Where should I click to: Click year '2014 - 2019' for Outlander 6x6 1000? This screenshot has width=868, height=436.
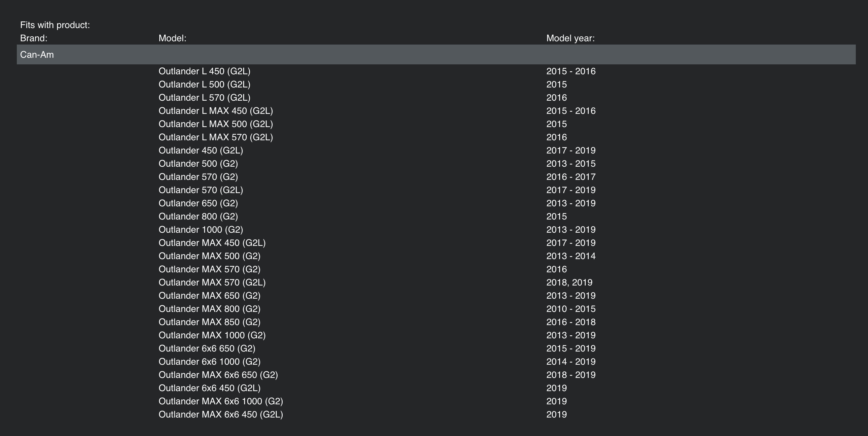point(571,361)
